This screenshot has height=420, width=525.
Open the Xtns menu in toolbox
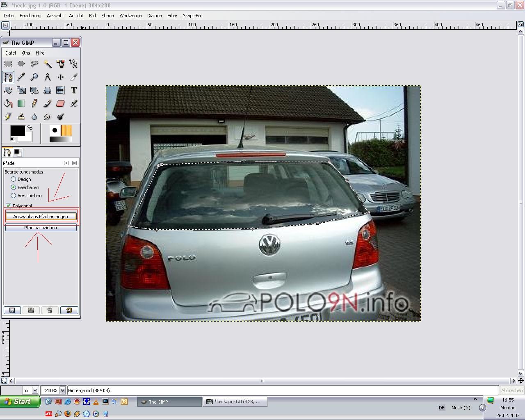(x=25, y=53)
